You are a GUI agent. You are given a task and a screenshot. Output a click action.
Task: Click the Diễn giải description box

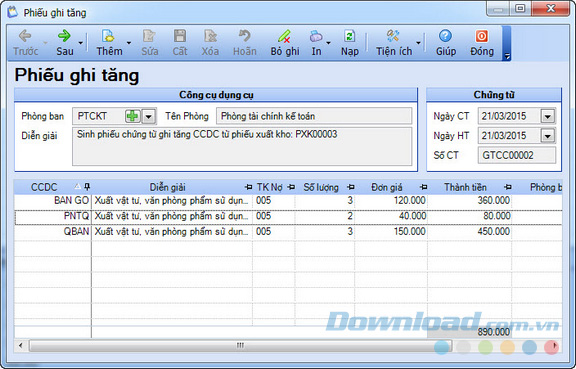coord(242,147)
